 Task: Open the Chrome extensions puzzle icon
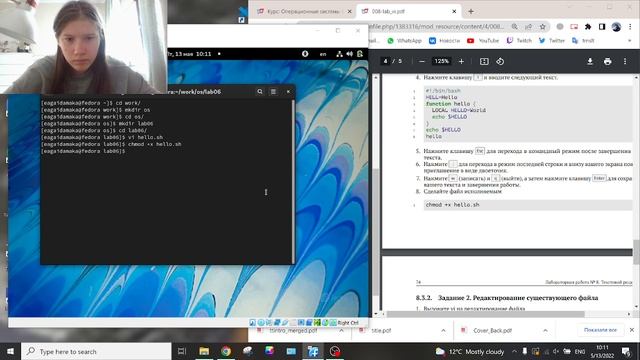click(x=588, y=27)
